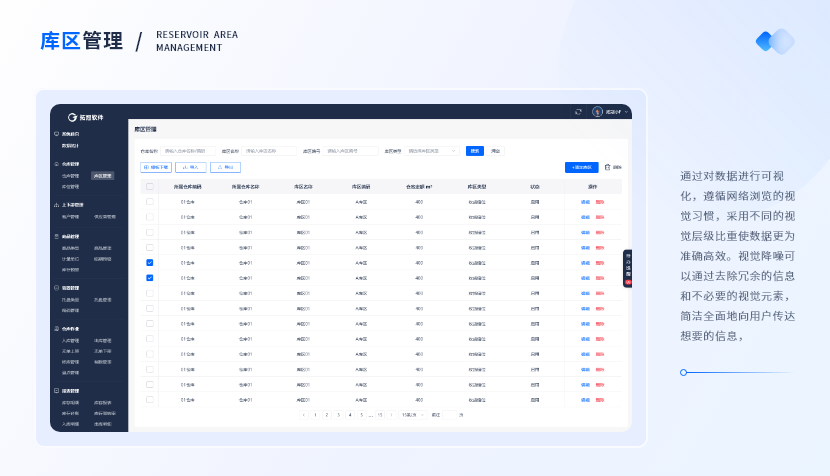The width and height of the screenshot is (830, 476).
Task: Uncheck the first checked row checkbox
Action: (150, 262)
